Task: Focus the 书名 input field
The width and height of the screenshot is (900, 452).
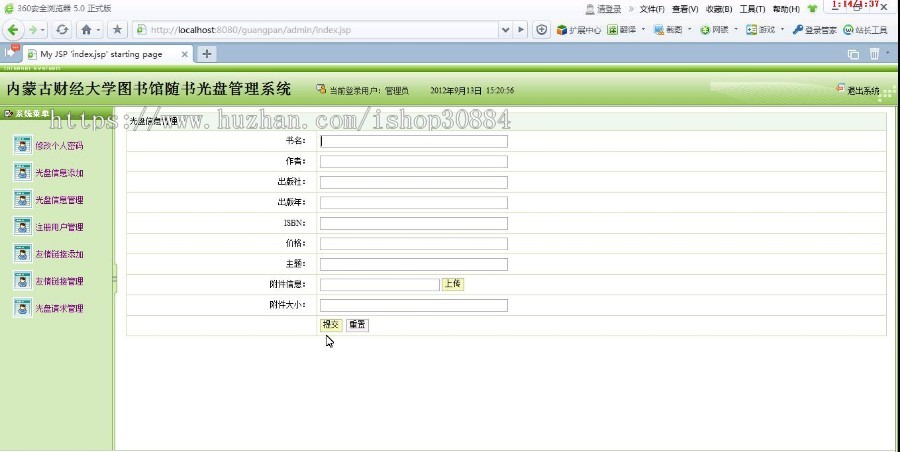Action: (413, 141)
